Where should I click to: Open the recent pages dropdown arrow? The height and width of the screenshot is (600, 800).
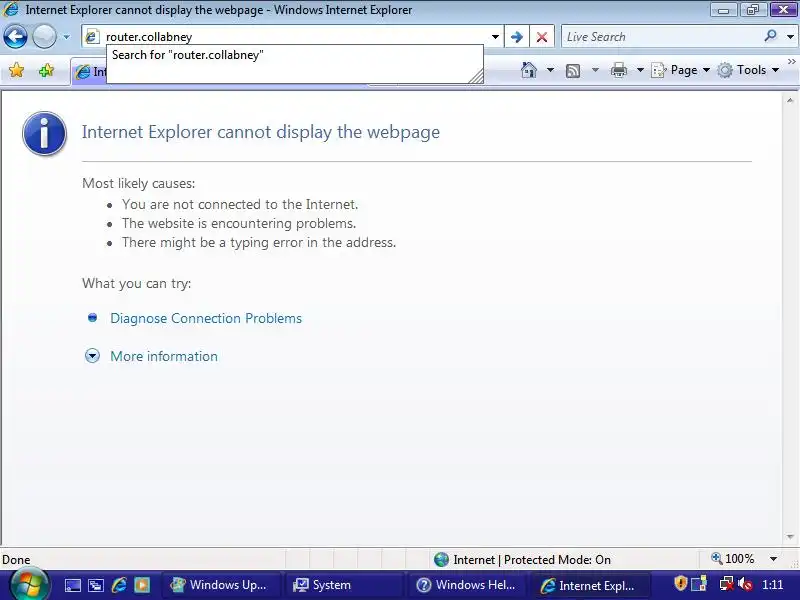coord(66,37)
